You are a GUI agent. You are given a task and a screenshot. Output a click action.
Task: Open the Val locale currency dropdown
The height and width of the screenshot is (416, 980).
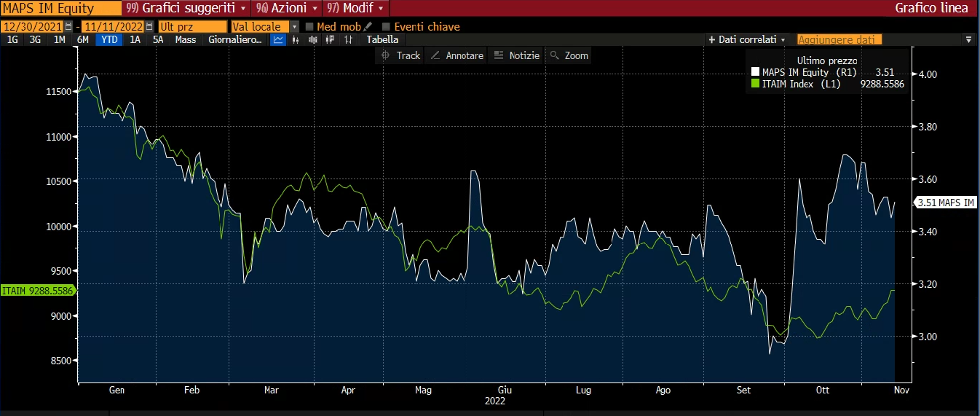[x=295, y=27]
